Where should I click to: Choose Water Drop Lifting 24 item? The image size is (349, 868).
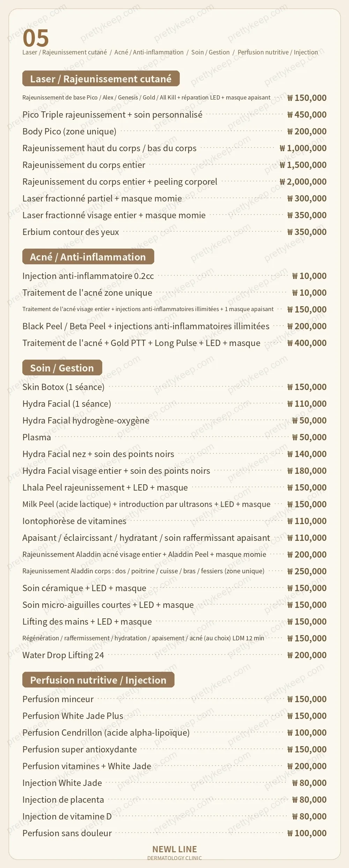(174, 655)
